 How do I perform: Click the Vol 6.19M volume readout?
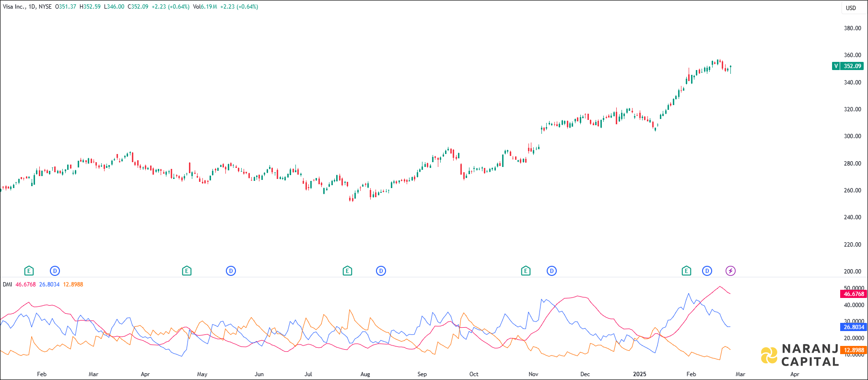tap(205, 7)
